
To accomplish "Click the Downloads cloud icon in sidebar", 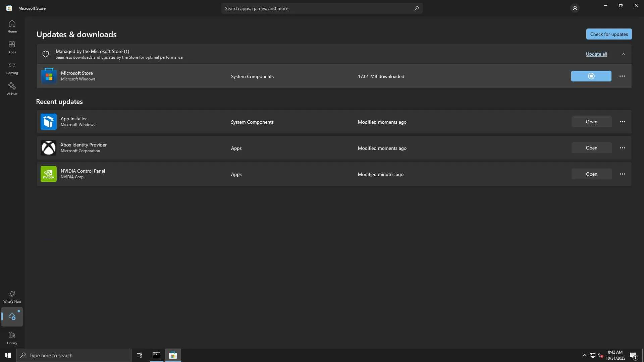I will pos(12,317).
